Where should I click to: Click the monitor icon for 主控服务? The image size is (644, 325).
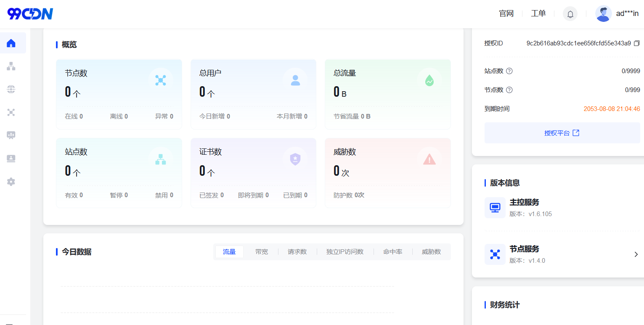pyautogui.click(x=495, y=208)
